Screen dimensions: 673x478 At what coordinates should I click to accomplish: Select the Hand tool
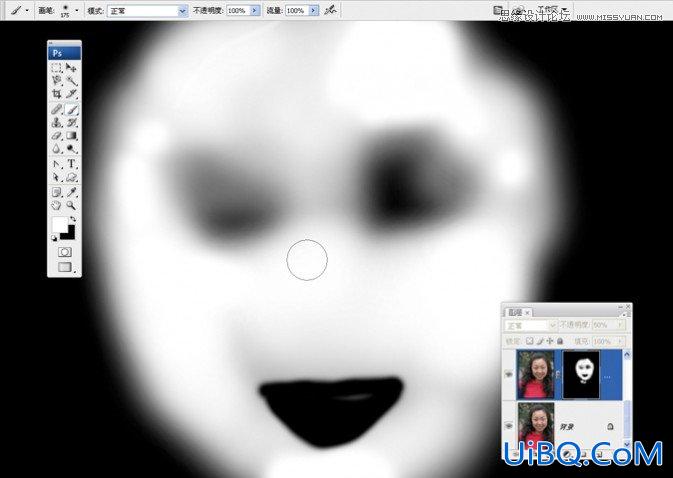(57, 206)
